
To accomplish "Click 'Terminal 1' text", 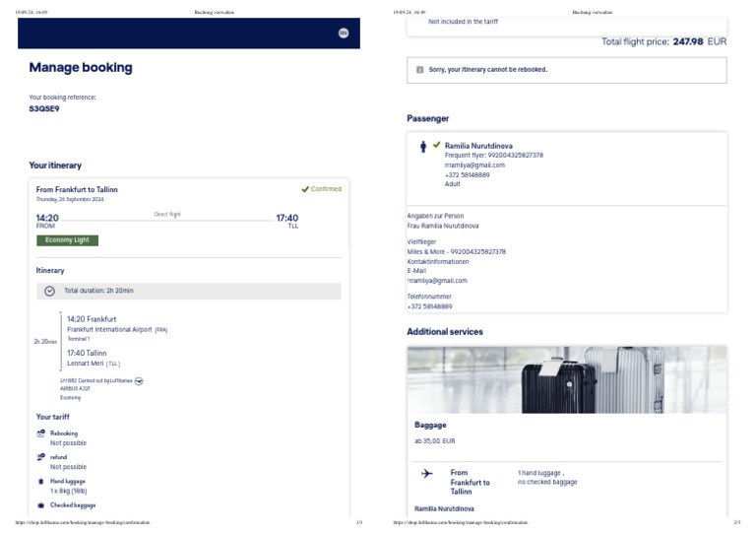I will pyautogui.click(x=78, y=339).
